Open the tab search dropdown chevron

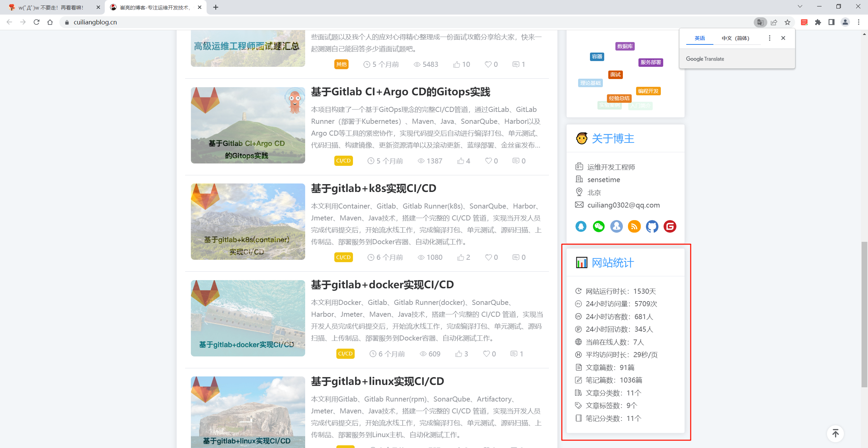(x=800, y=6)
